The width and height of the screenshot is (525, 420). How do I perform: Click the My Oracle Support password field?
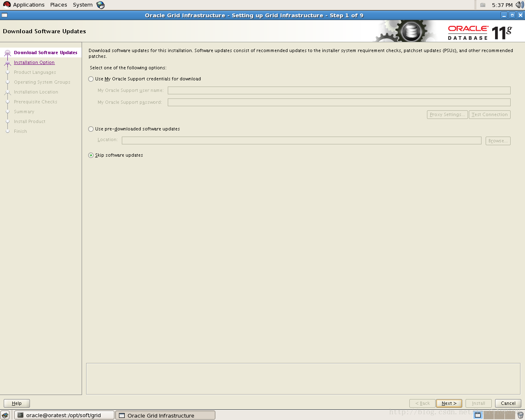coord(339,103)
